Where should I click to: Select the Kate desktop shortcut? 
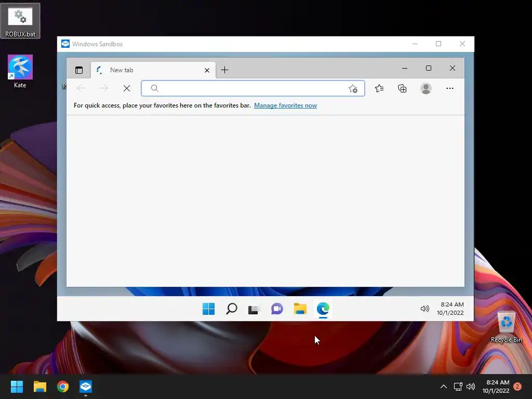coord(20,72)
